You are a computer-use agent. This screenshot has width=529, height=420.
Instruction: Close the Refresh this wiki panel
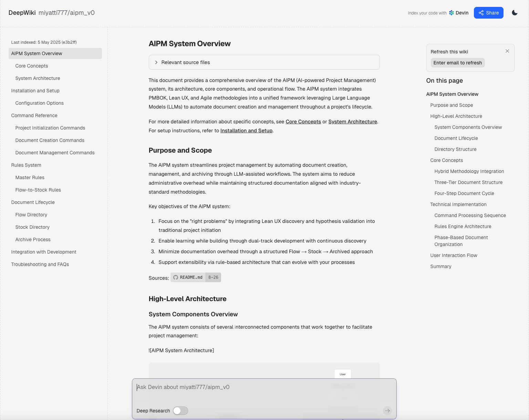tap(507, 51)
